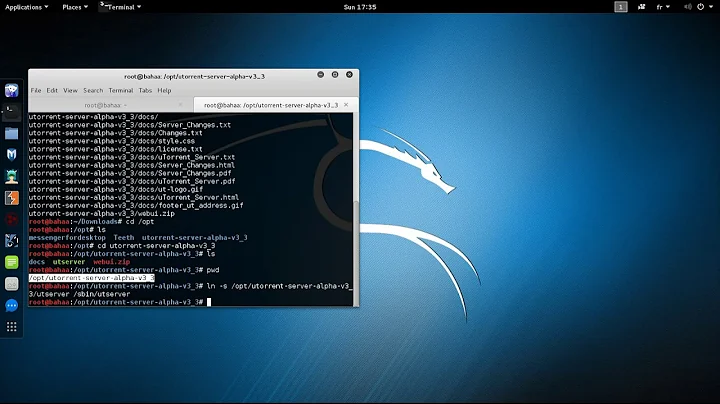The image size is (720, 404).
Task: Open Burp Suite orange icon in dock
Action: click(x=11, y=198)
